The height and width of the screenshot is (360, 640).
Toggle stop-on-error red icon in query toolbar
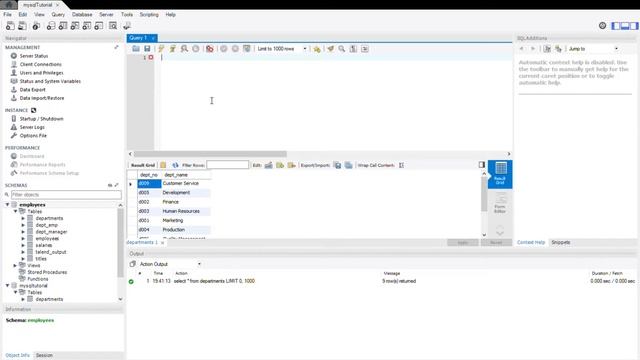210,49
